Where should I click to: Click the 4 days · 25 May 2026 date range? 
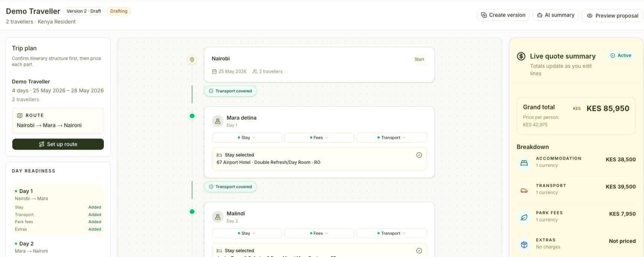[x=58, y=91]
